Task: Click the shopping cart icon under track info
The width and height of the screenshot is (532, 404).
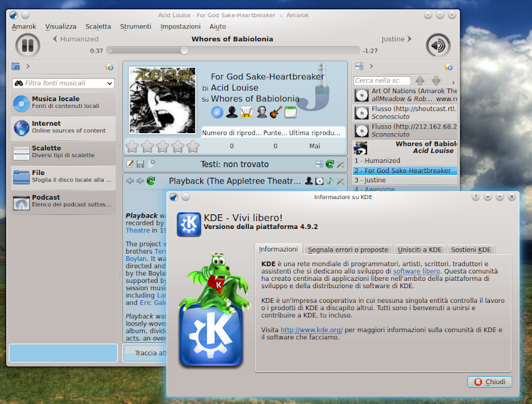Action: pos(247,112)
